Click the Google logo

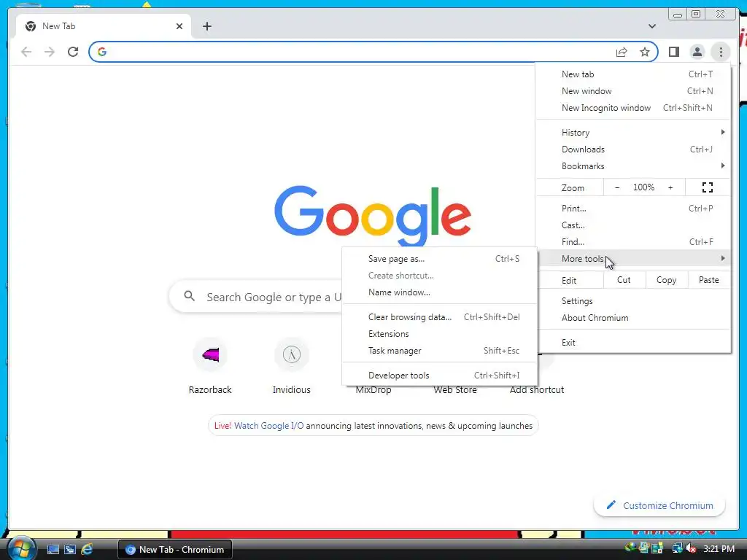[x=373, y=216]
